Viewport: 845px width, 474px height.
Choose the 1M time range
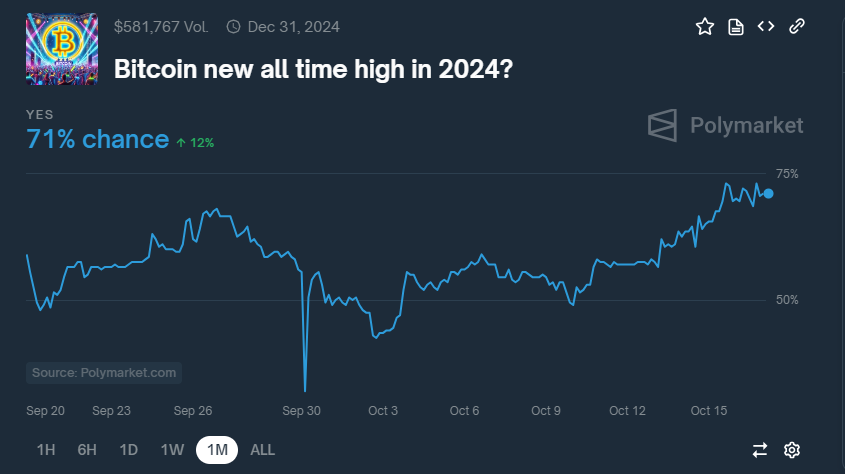coord(217,450)
